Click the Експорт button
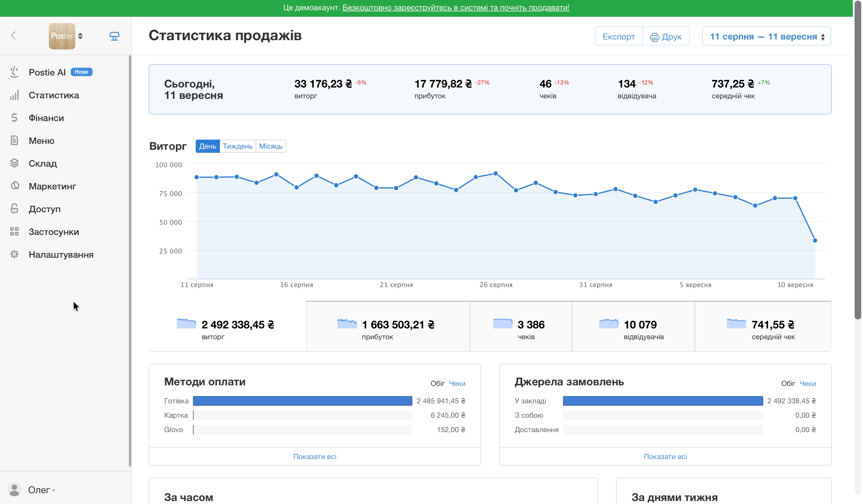The width and height of the screenshot is (863, 504). click(x=618, y=36)
